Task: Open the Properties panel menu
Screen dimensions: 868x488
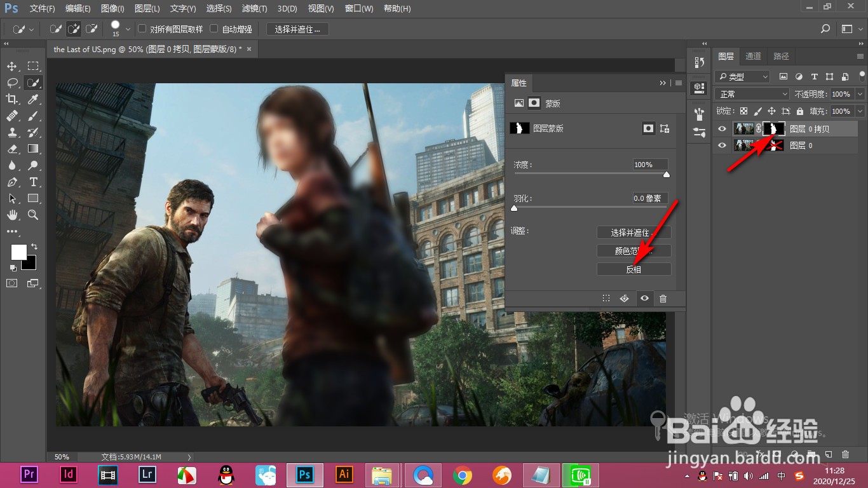Action: tap(679, 83)
